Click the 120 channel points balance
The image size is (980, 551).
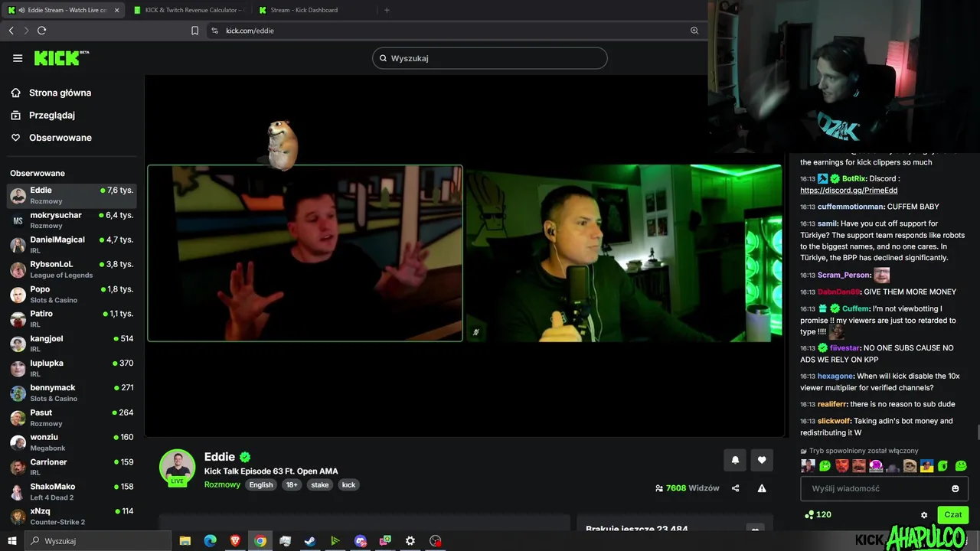[x=818, y=515]
